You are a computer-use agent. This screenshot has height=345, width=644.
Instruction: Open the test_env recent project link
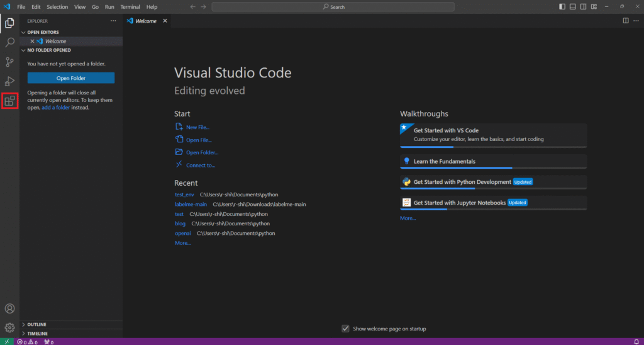[x=184, y=195]
